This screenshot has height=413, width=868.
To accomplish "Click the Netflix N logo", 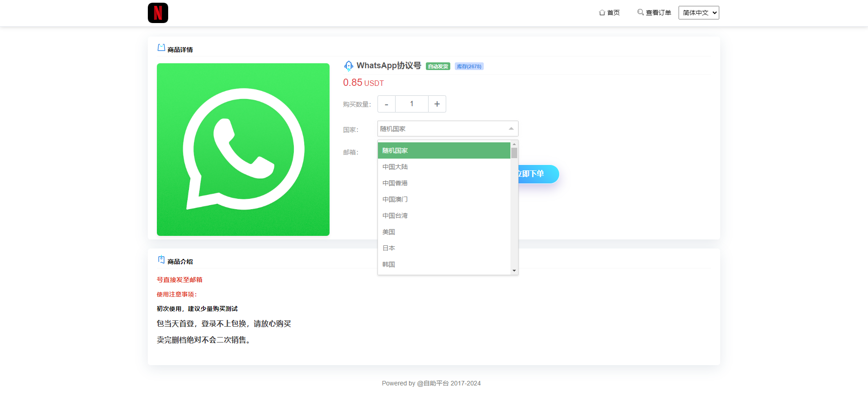I will [x=158, y=13].
